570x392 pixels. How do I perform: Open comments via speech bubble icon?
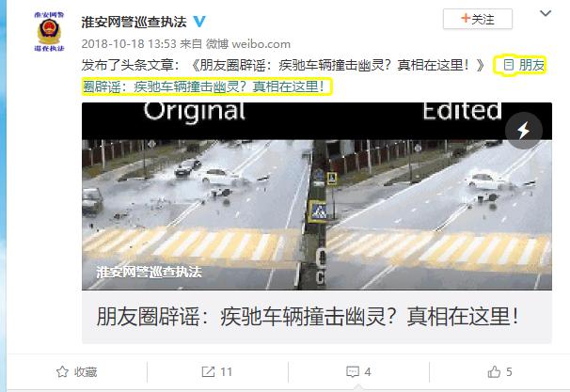353,372
